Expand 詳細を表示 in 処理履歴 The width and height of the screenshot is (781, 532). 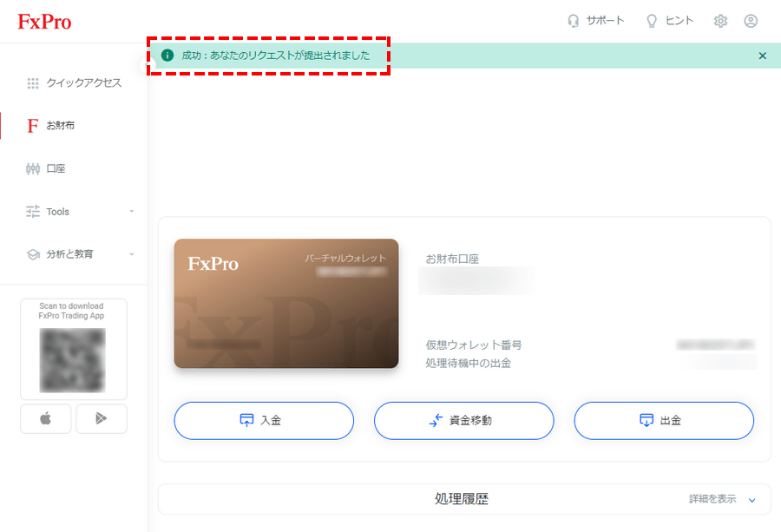722,499
